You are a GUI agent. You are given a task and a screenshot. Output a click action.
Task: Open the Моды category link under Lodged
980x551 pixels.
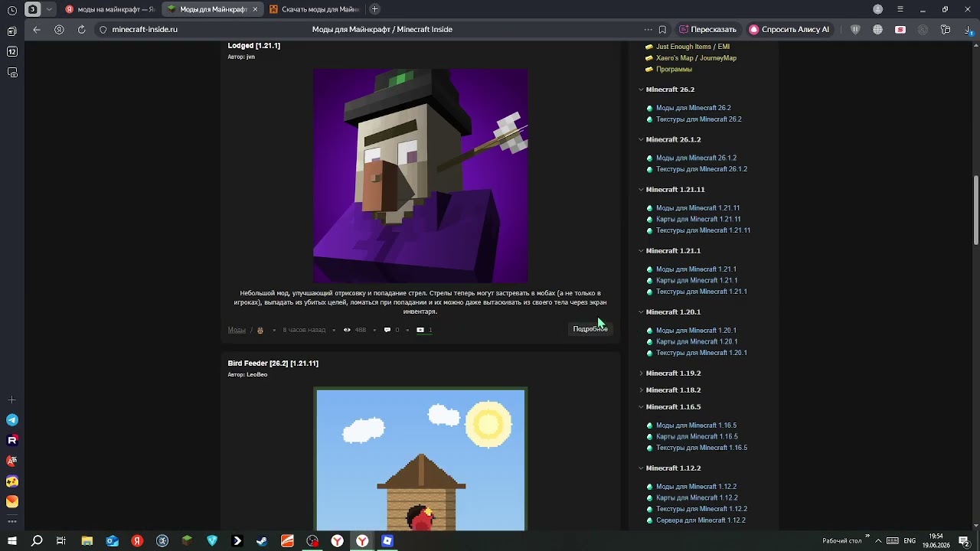[237, 330]
